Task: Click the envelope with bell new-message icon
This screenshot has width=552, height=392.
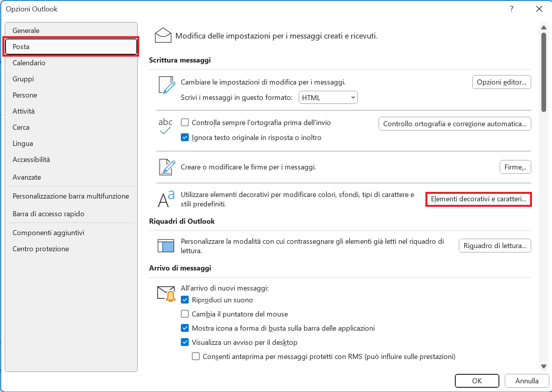Action: pos(166,294)
